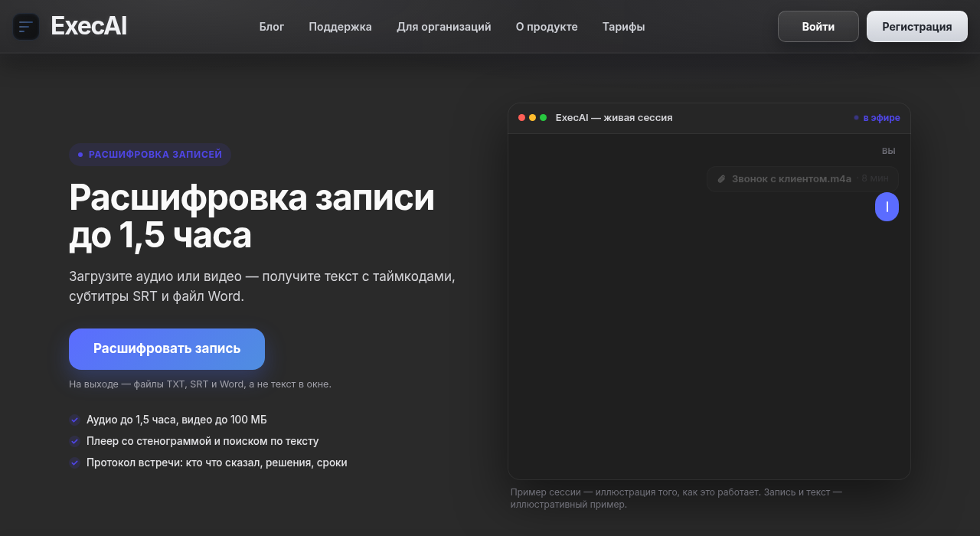Click text Аудио до 1,5 часа, видео до 100 МБ

(177, 420)
